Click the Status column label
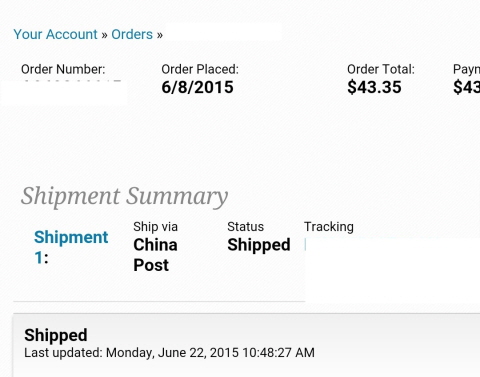Image resolution: width=480 pixels, height=377 pixels. point(245,227)
